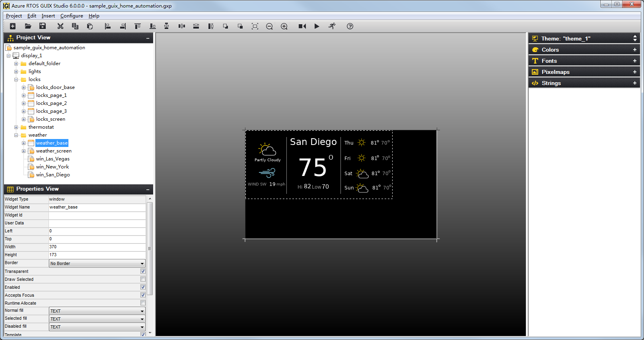
Task: Click the Cut scissors icon
Action: tap(60, 26)
